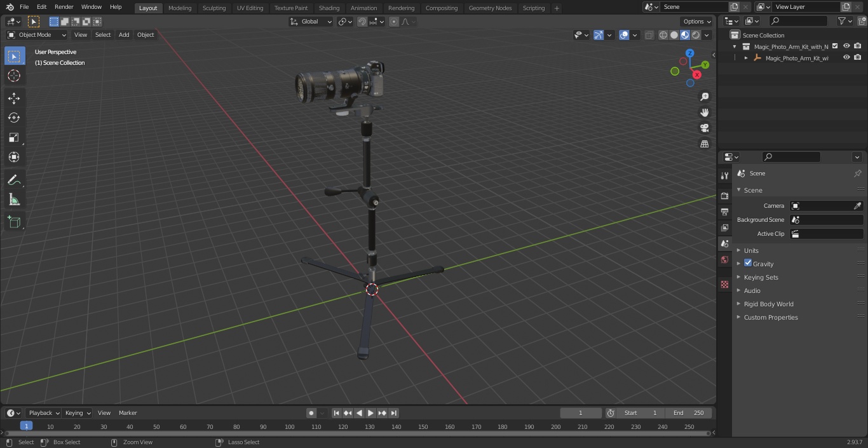Expand the Magic_Photo_Arm_Kit_wi object tree row
Image resolution: width=868 pixels, height=448 pixels.
click(746, 58)
